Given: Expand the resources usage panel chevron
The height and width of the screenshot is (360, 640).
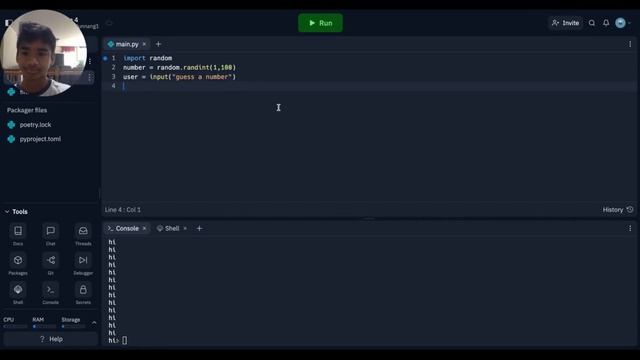Looking at the screenshot, I should tap(94, 322).
